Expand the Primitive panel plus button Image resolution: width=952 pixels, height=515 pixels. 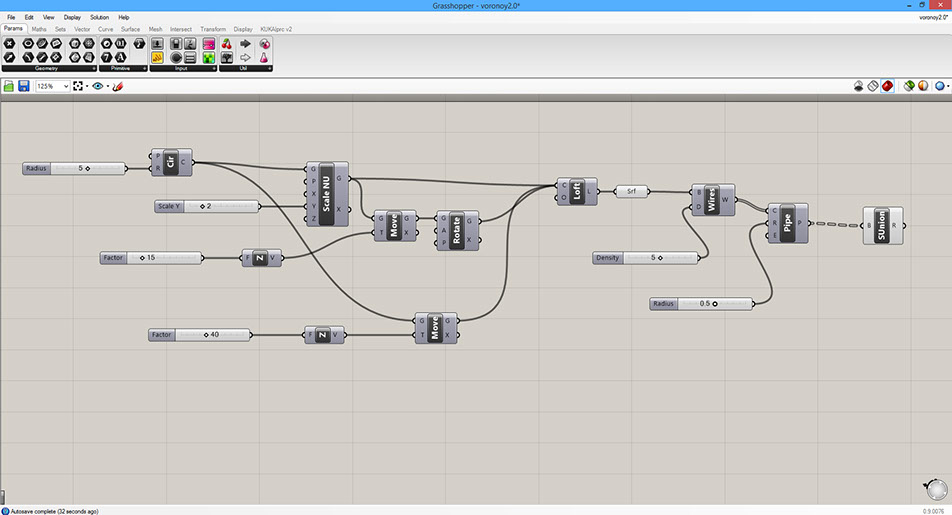[x=144, y=69]
